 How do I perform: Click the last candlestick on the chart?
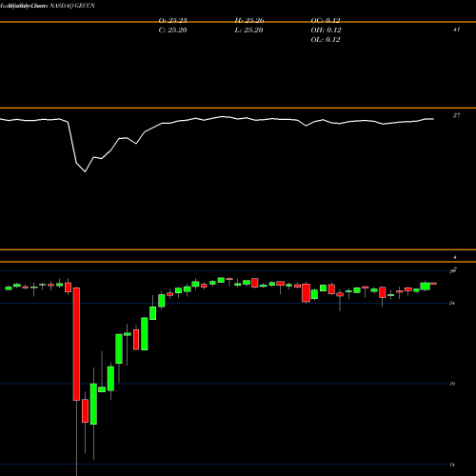[x=433, y=284]
